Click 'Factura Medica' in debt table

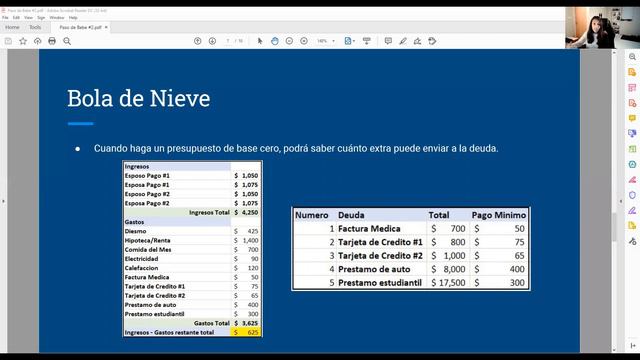(369, 229)
